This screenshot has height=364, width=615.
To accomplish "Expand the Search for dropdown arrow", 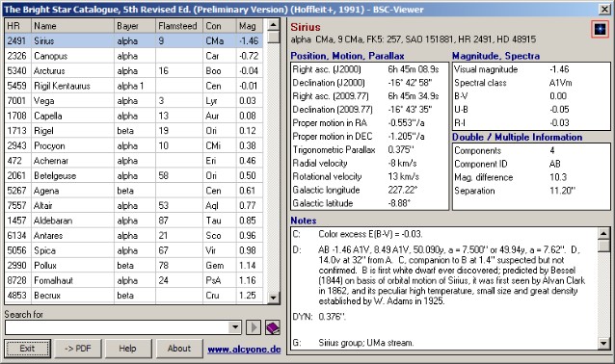I will click(234, 327).
